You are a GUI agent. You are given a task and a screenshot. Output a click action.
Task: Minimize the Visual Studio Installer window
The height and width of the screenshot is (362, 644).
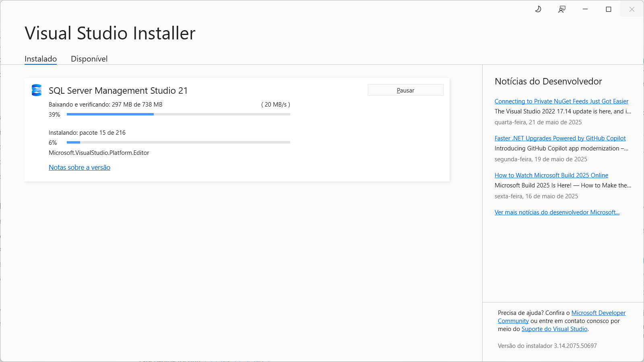click(x=585, y=9)
